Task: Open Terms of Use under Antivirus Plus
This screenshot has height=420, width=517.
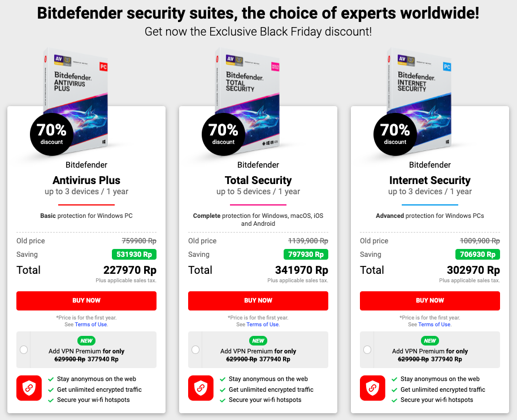Action: coord(91,325)
